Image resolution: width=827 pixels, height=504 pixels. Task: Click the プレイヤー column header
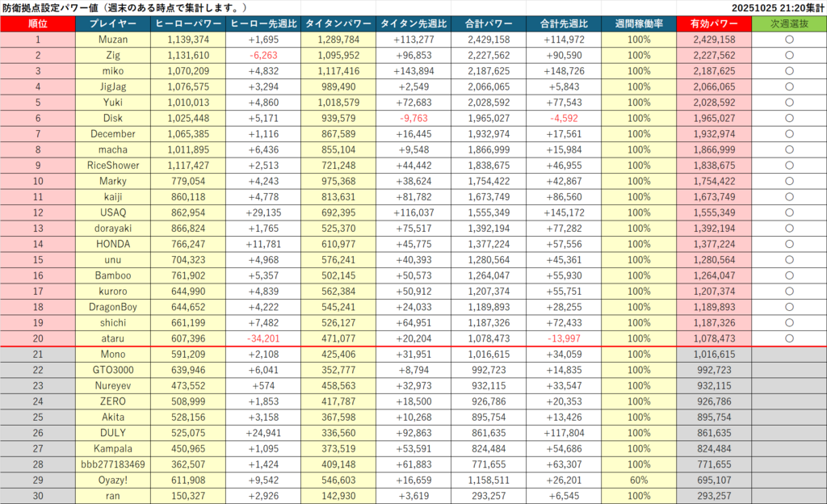113,23
